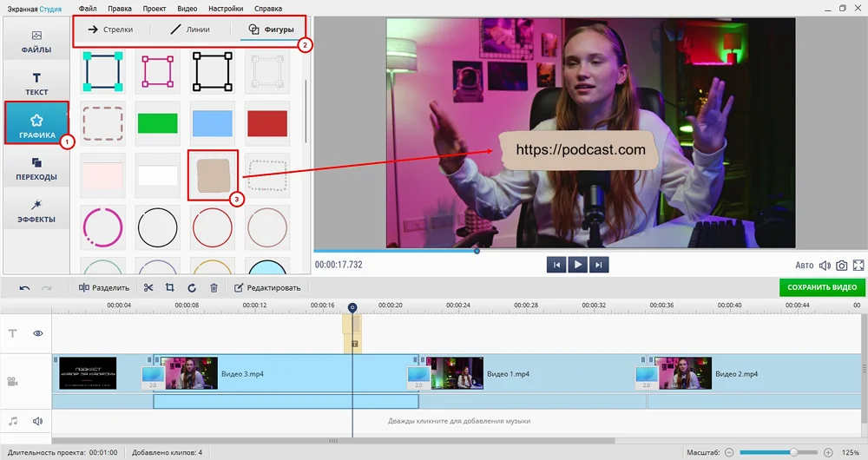The image size is (868, 460).
Task: Click the Редактировать button
Action: coord(267,288)
